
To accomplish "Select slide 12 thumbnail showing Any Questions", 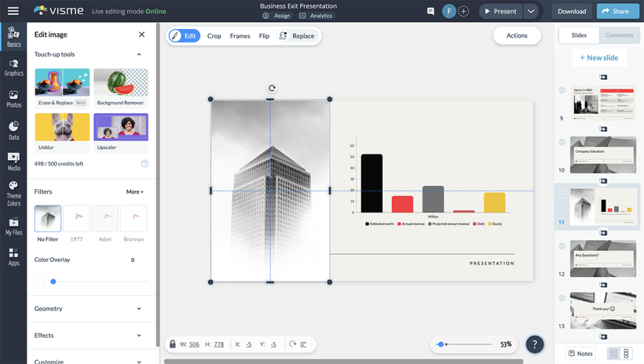I will [x=602, y=258].
